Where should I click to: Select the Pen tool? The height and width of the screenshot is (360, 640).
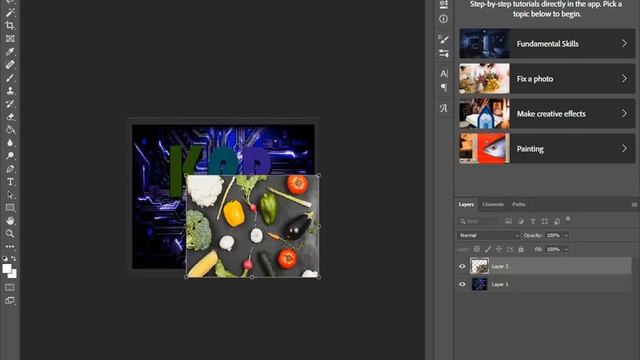(10, 169)
